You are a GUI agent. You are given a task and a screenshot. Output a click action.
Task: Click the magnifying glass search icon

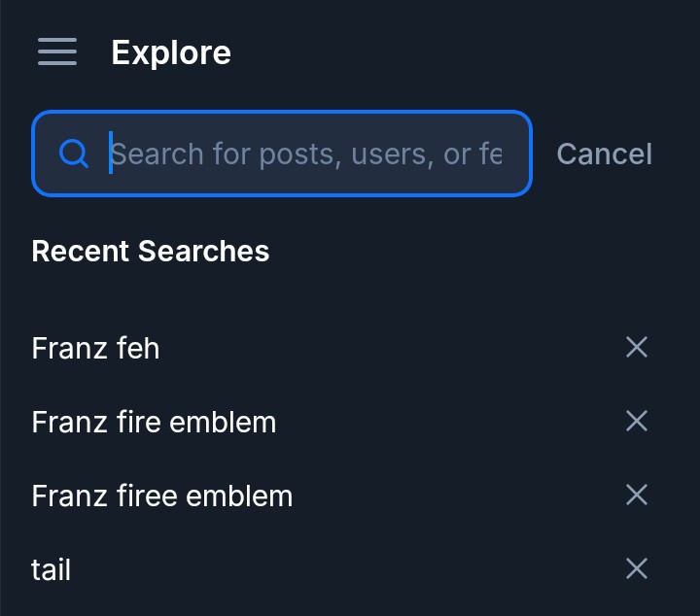pos(74,154)
